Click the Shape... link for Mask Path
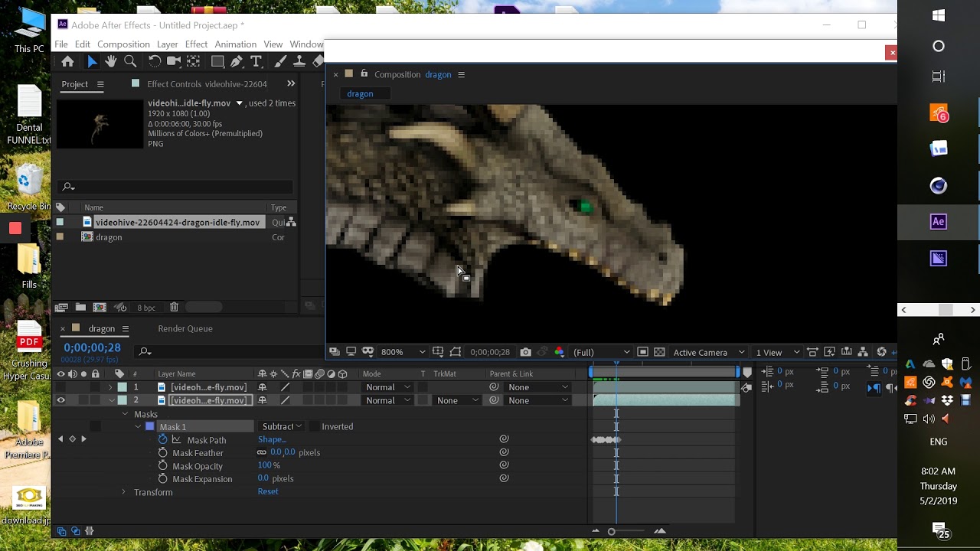The width and height of the screenshot is (980, 551). [272, 439]
